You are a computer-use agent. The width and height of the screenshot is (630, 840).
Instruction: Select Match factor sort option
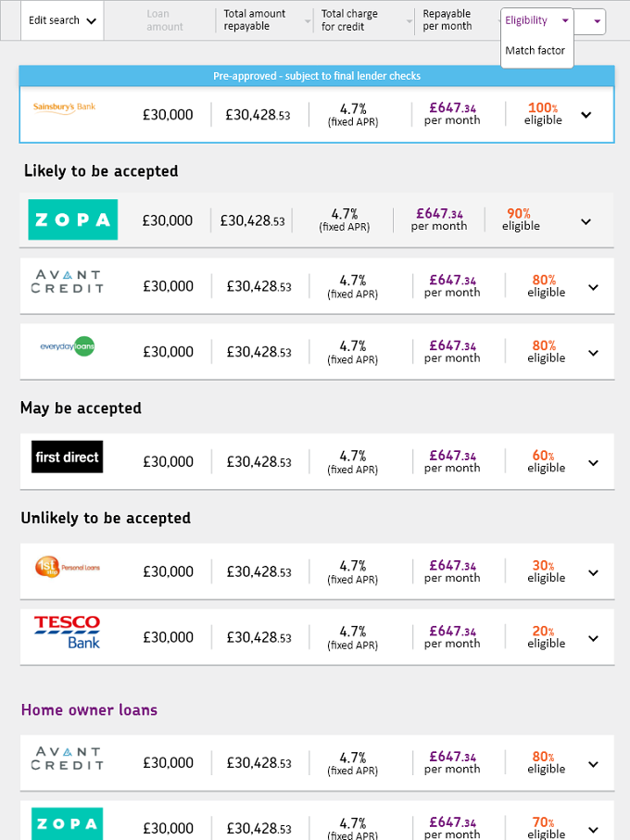[x=535, y=50]
